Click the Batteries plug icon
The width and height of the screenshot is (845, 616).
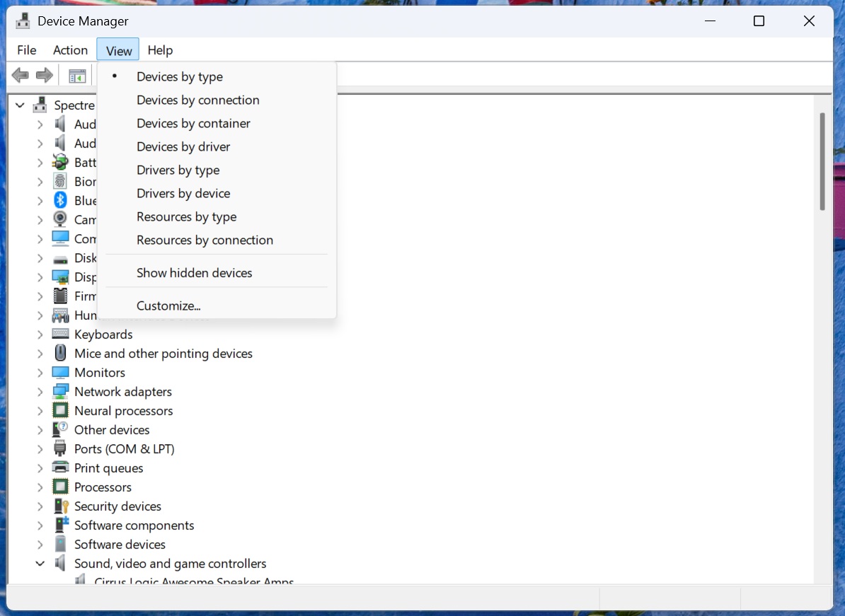(x=60, y=162)
